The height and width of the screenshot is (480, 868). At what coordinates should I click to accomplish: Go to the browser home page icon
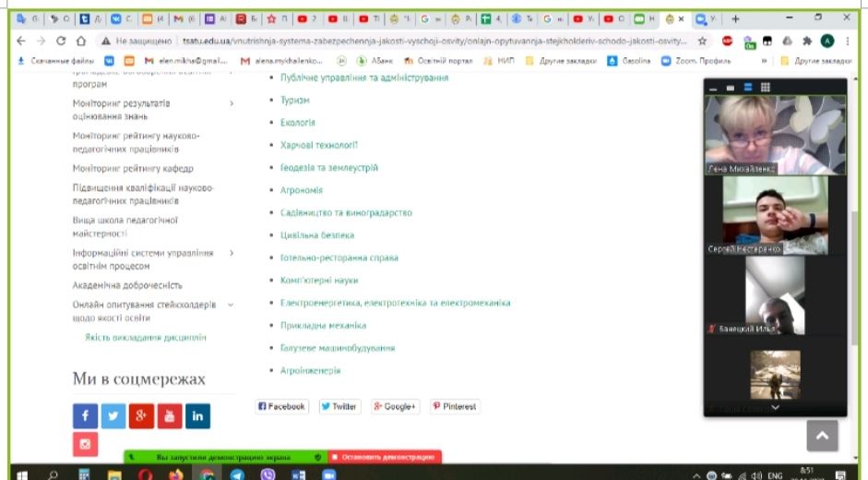coord(81,41)
